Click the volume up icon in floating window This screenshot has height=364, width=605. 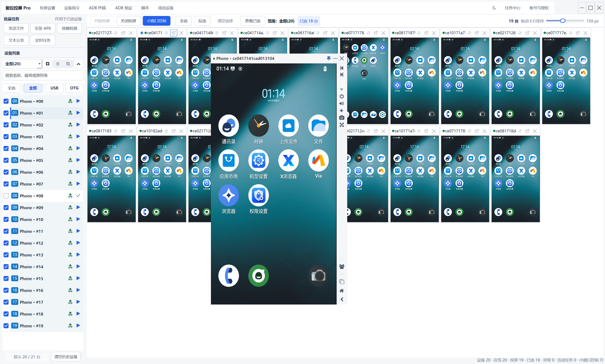342,104
